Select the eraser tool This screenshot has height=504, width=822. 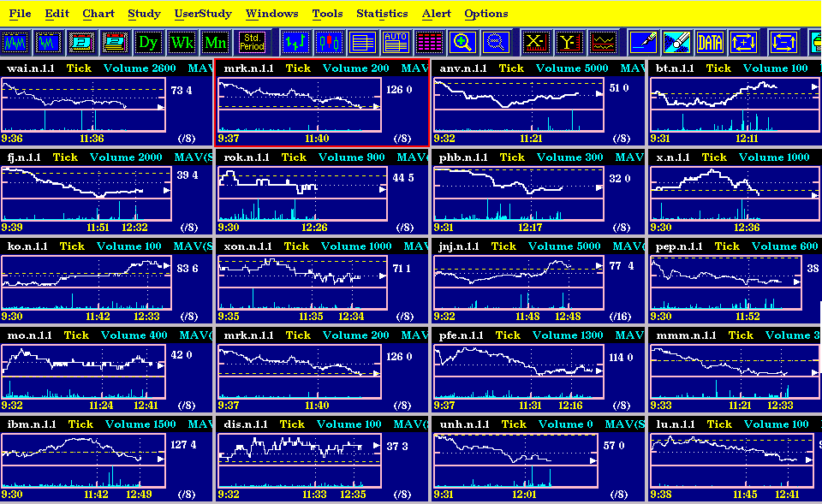tap(676, 43)
